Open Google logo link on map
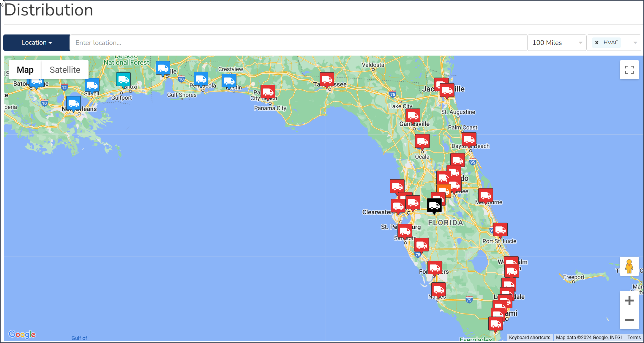The height and width of the screenshot is (343, 644). (x=22, y=334)
